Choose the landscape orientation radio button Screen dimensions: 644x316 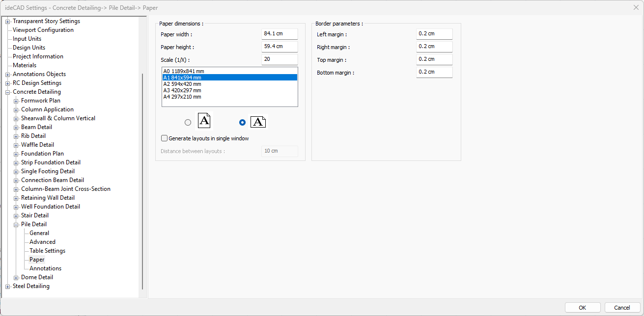(242, 123)
